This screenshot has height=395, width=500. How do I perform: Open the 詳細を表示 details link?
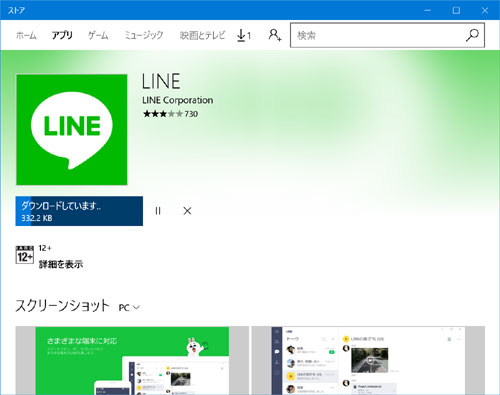(61, 265)
